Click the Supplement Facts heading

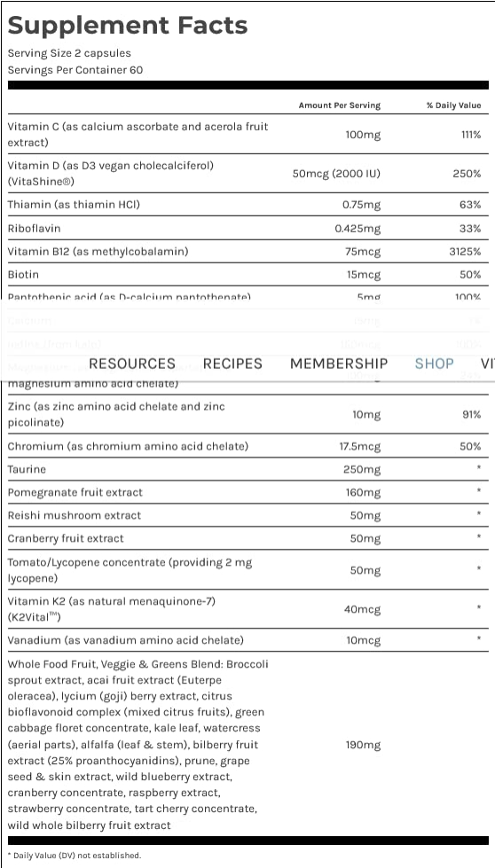pyautogui.click(x=128, y=26)
